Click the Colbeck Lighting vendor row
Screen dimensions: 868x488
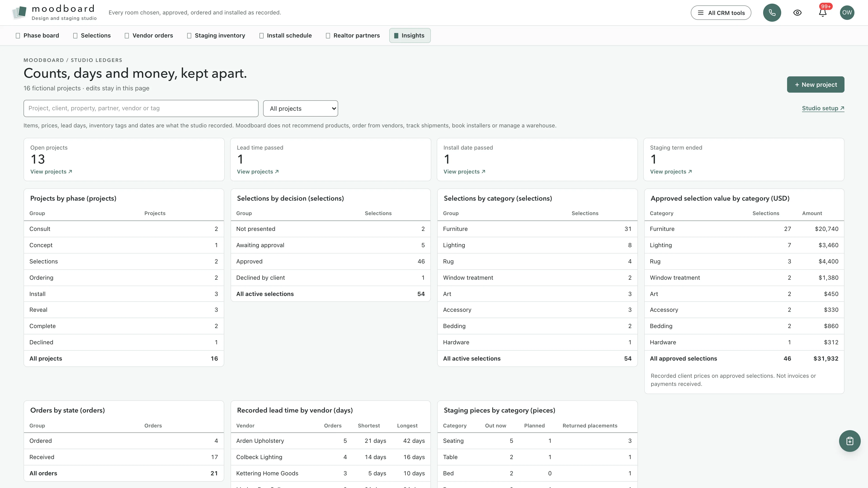[x=330, y=457]
